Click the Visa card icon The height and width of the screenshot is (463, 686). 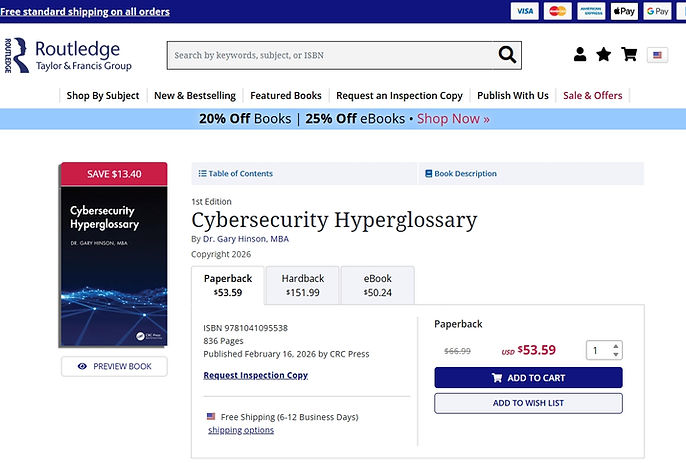pos(525,11)
